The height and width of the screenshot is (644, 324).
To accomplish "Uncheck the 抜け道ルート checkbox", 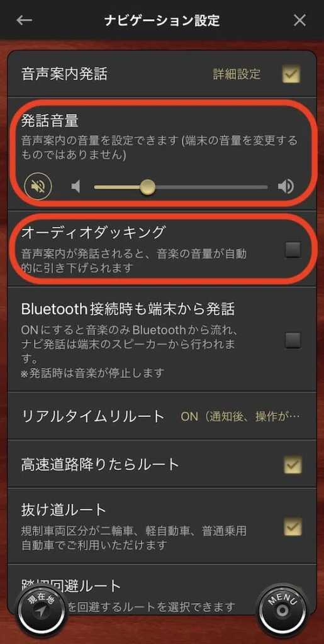I will (293, 526).
